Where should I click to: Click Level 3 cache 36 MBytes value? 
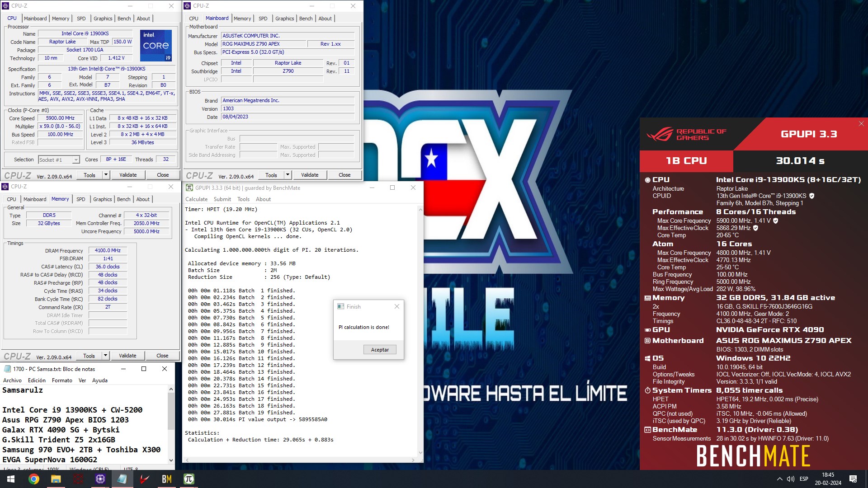pos(143,142)
